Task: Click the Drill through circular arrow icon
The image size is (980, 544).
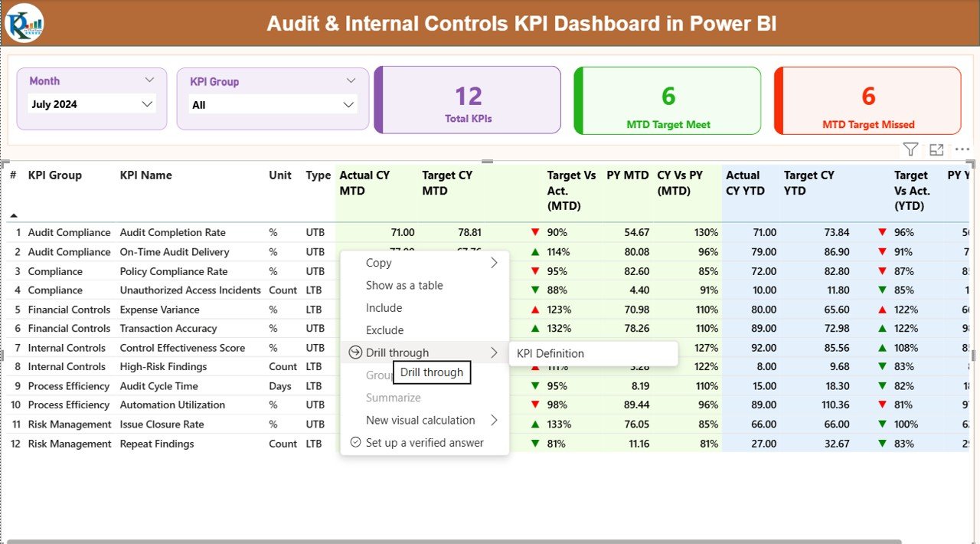Action: tap(354, 352)
